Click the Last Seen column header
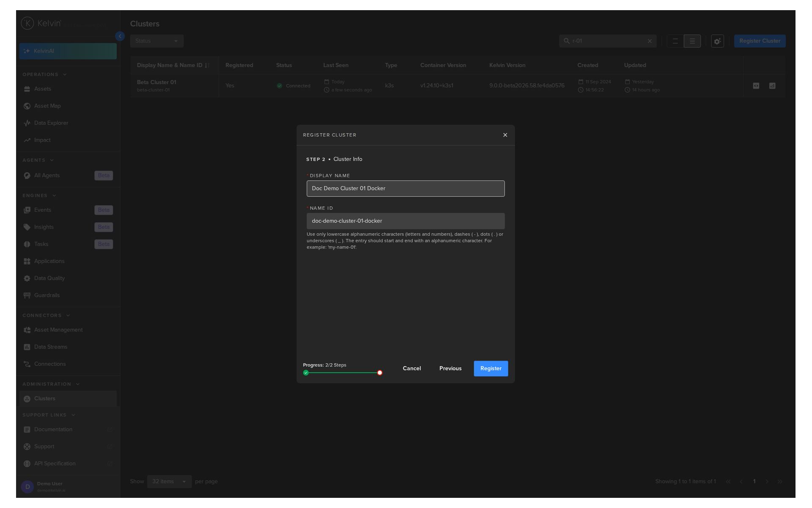 coord(335,65)
